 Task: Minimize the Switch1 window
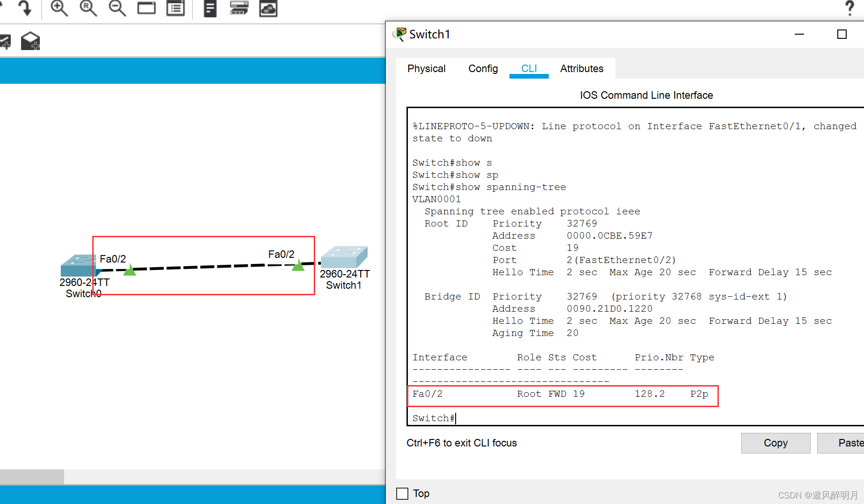point(799,34)
